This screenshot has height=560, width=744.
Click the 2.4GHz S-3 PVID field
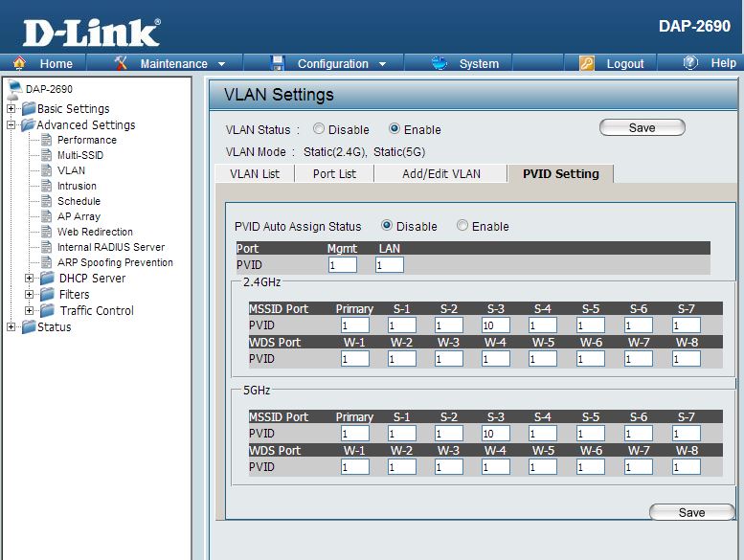(495, 325)
